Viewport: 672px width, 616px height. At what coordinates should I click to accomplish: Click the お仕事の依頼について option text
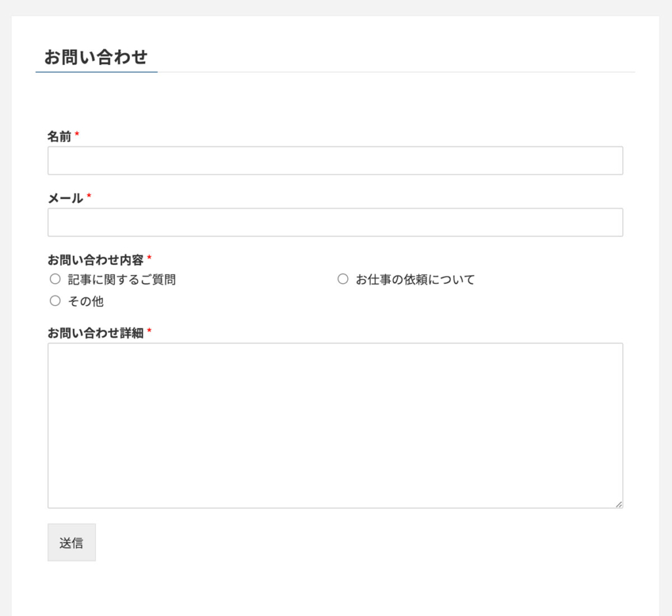pyautogui.click(x=415, y=279)
